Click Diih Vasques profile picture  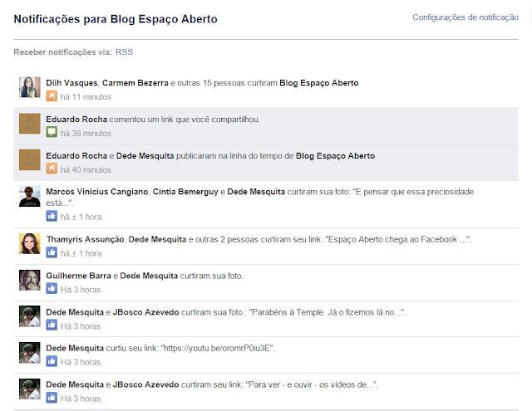[30, 87]
